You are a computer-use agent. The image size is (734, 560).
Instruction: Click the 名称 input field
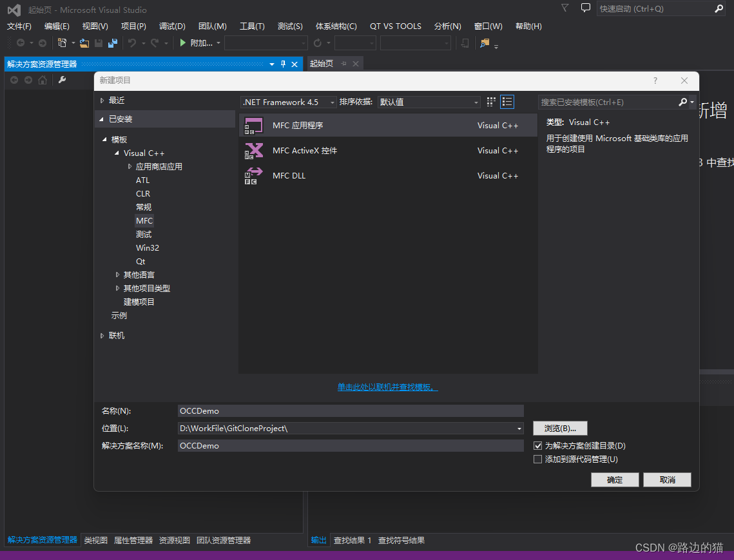(351, 410)
